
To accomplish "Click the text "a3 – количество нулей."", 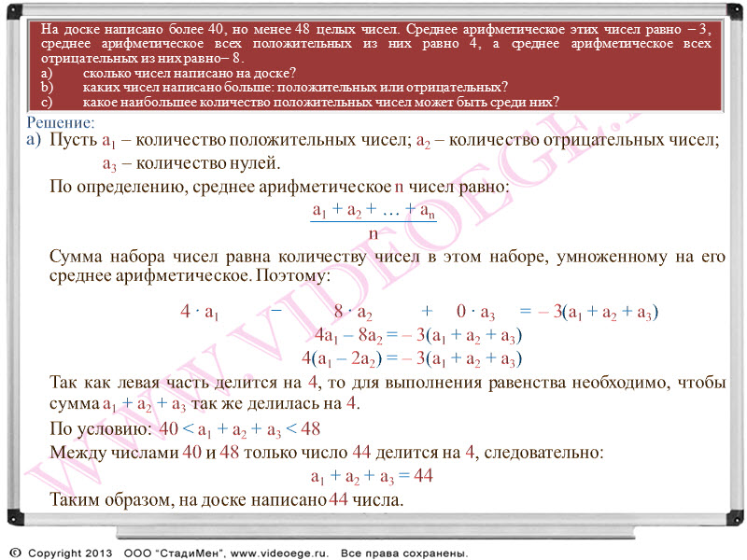I will (x=191, y=164).
